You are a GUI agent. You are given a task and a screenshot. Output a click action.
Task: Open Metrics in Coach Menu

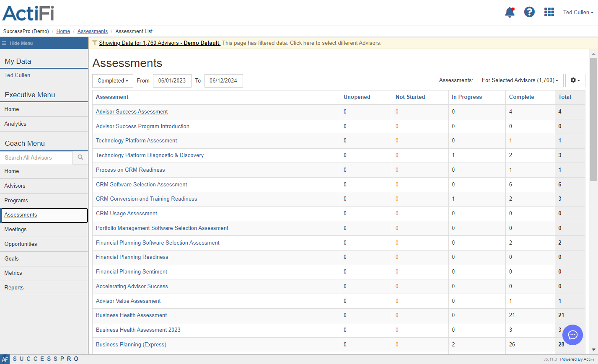[x=44, y=273]
